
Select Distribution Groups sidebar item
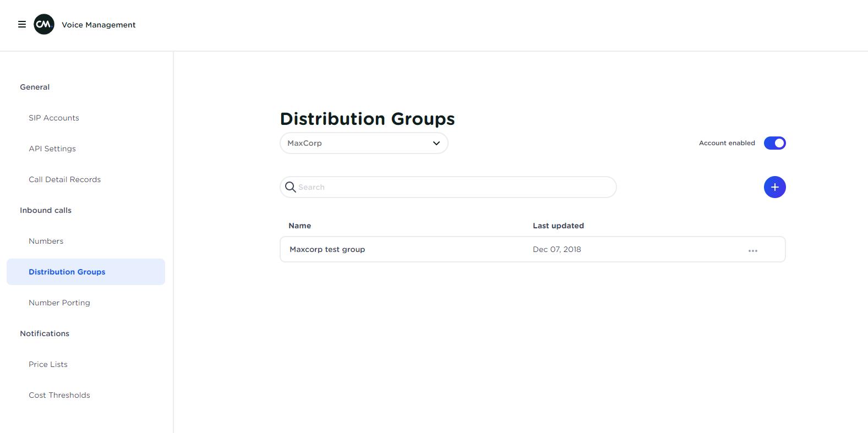tap(67, 272)
